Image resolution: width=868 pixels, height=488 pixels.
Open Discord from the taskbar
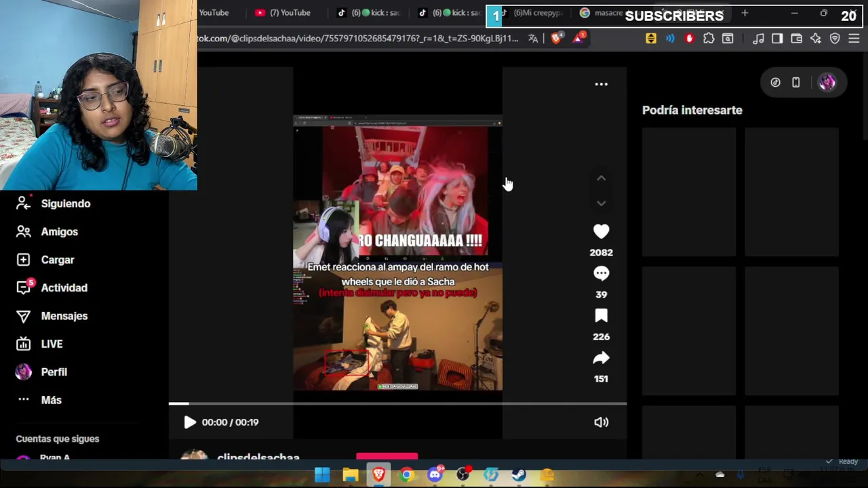click(435, 475)
